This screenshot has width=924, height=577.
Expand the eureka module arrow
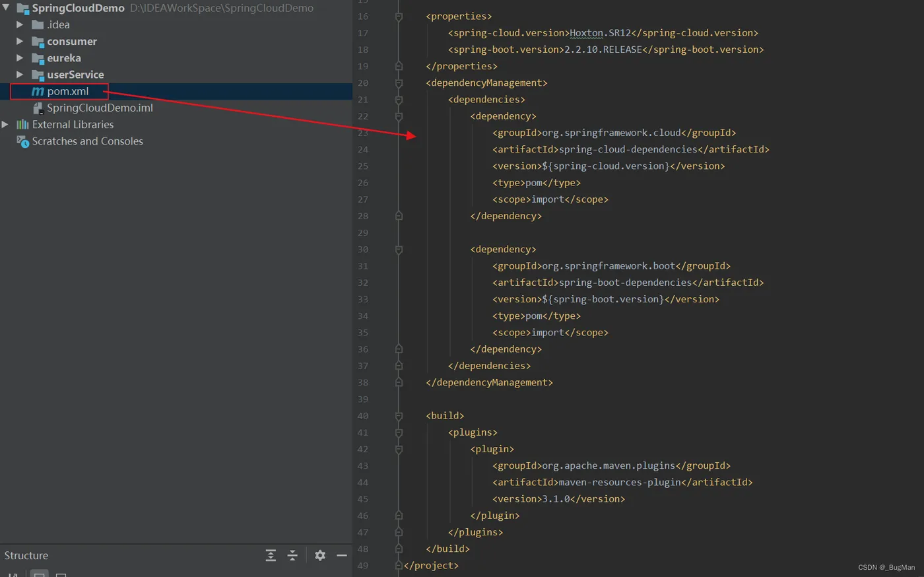click(20, 57)
